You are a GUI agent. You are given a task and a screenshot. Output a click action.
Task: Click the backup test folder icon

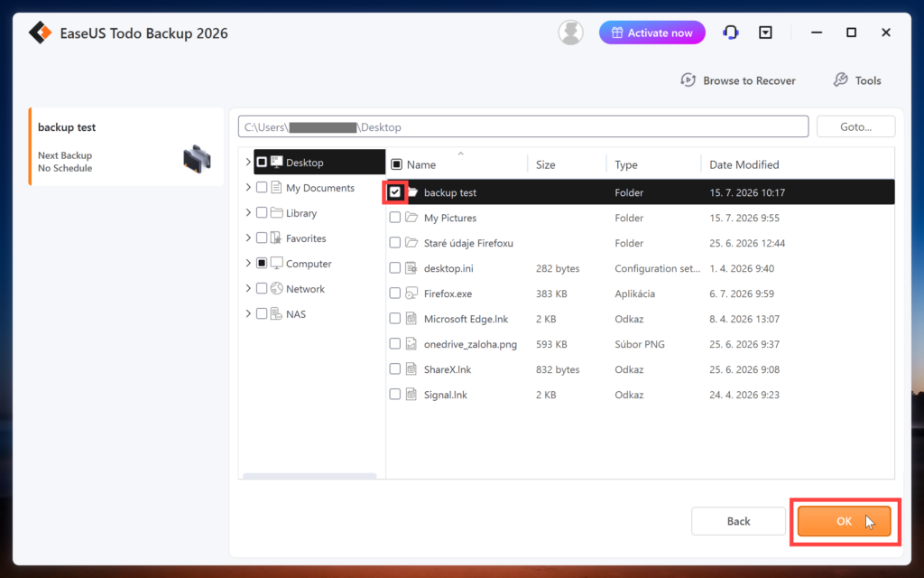tap(411, 192)
